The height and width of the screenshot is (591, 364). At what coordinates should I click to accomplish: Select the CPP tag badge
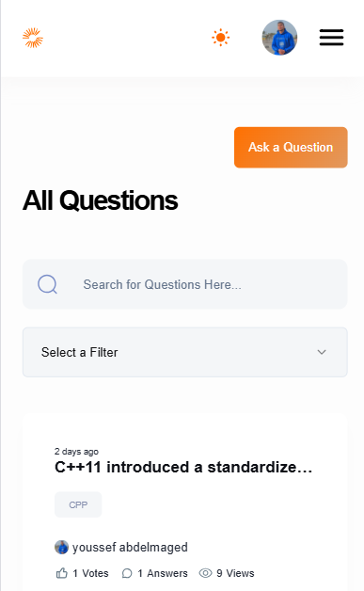tap(78, 504)
